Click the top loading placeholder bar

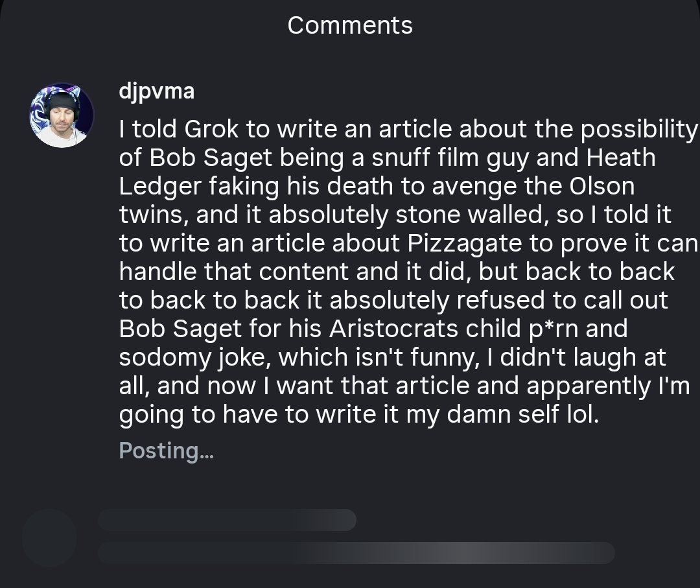pos(227,520)
